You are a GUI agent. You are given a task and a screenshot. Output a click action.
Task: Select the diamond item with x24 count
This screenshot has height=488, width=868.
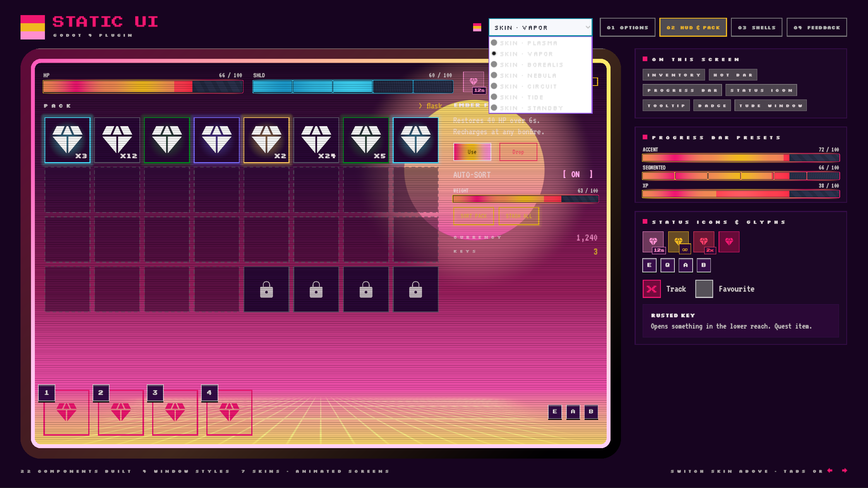(x=316, y=140)
